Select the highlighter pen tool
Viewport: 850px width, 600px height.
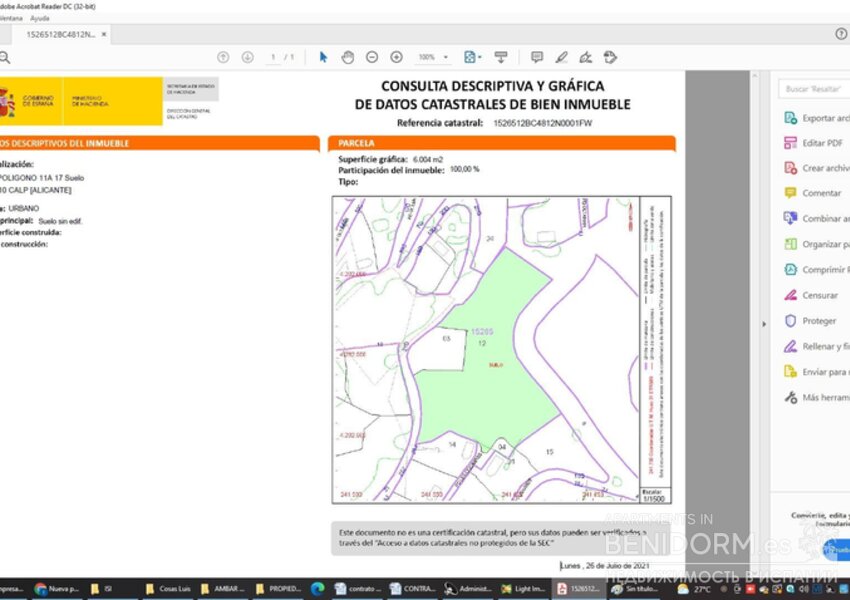(561, 57)
